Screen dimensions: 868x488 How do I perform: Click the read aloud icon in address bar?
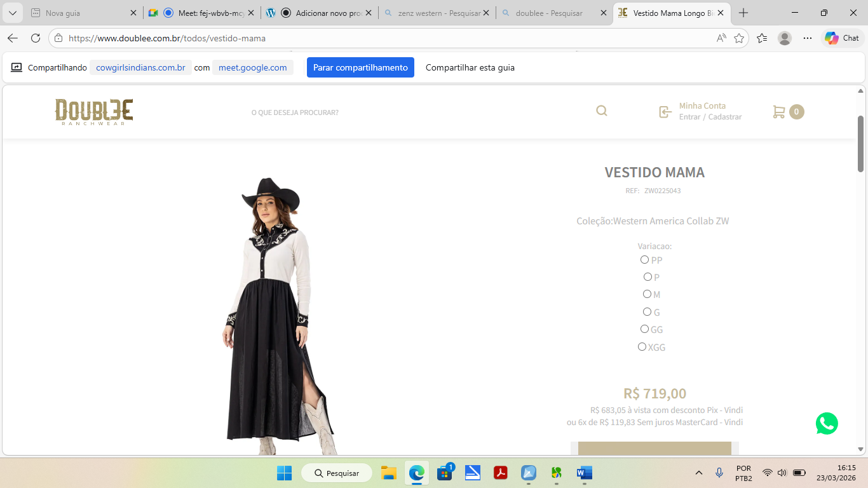click(x=721, y=38)
